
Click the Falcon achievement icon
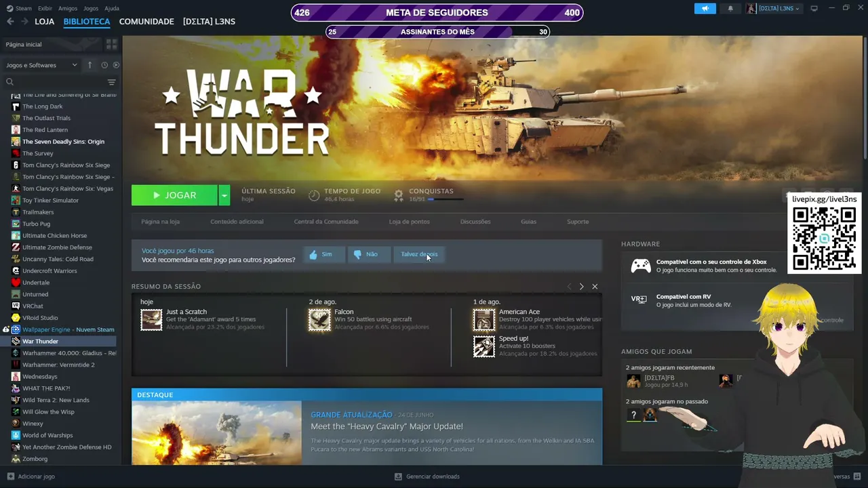pyautogui.click(x=319, y=320)
